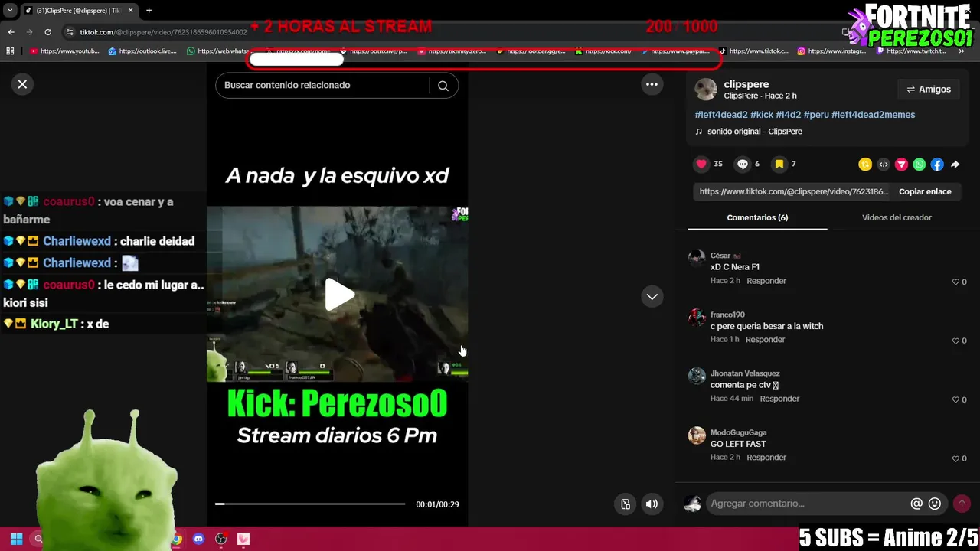The height and width of the screenshot is (551, 980).
Task: Repost using the yellow repost icon
Action: (x=865, y=165)
